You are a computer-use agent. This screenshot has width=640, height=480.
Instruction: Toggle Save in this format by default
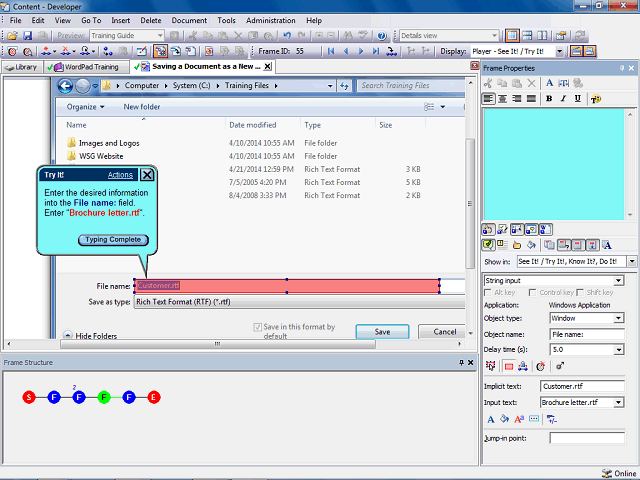258,327
